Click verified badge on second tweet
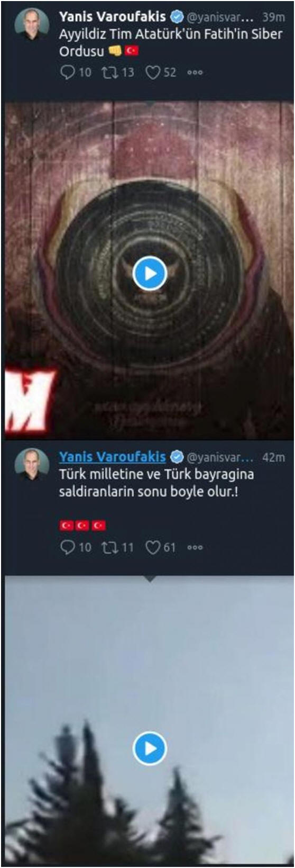 point(176,457)
